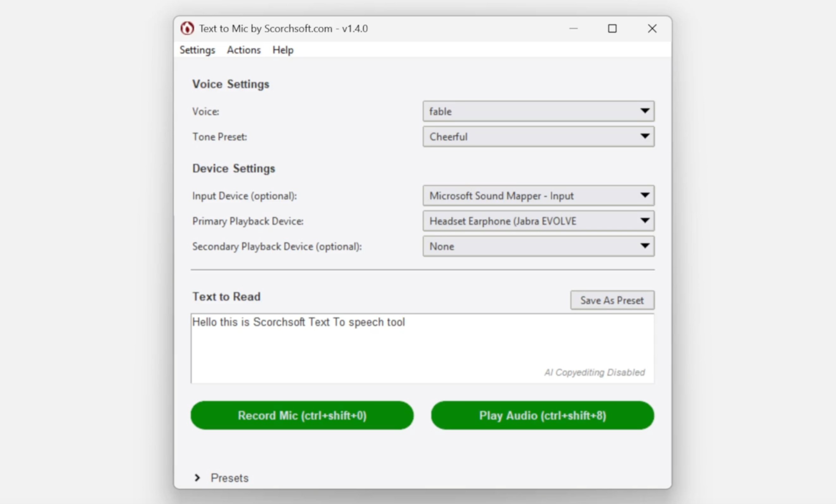Click the window title text
This screenshot has height=504, width=836.
(x=283, y=28)
